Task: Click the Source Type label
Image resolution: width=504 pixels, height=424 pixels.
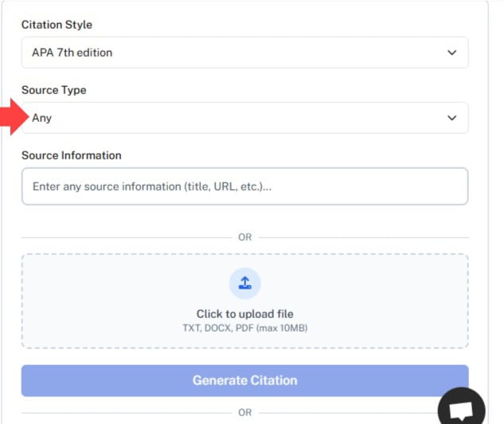Action: tap(53, 90)
